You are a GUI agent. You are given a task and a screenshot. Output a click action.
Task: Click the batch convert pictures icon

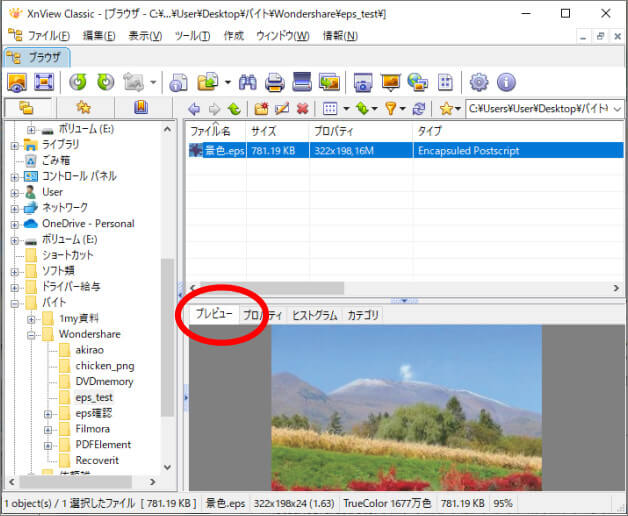coord(329,83)
